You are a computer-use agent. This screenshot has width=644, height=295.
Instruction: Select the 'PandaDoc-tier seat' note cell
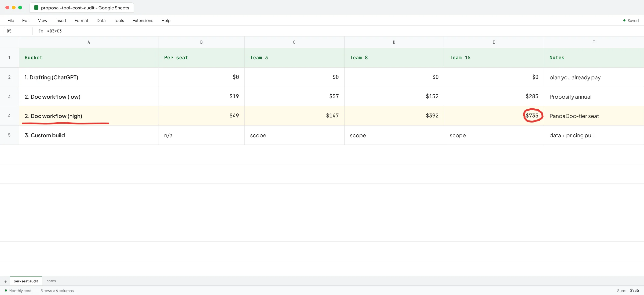pos(594,116)
